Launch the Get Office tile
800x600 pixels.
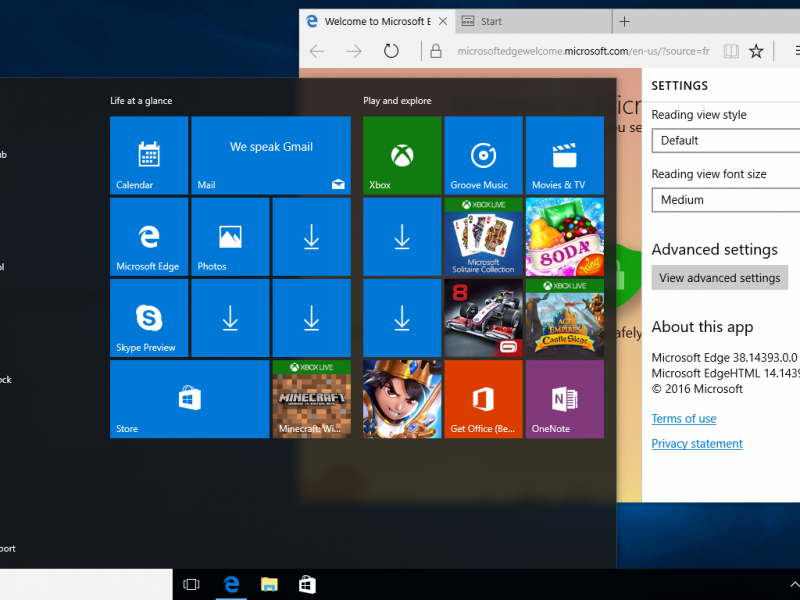coord(484,399)
